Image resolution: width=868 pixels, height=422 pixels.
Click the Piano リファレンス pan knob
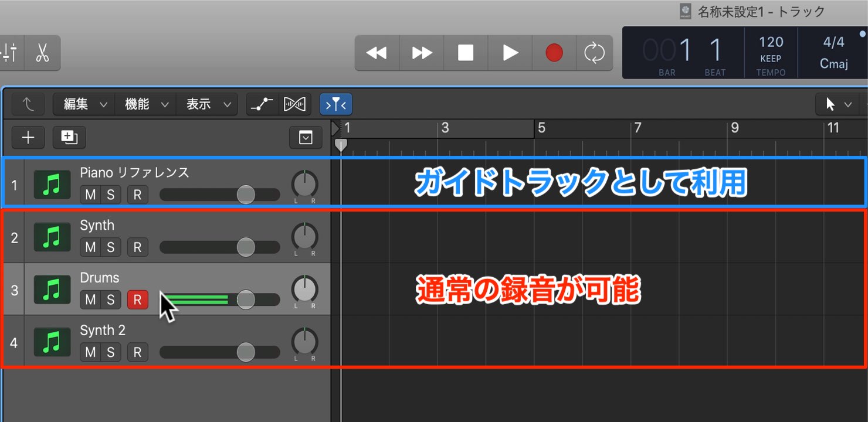pos(304,185)
